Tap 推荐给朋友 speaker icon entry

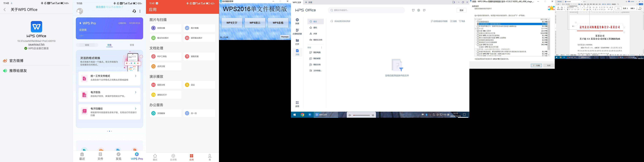[36, 71]
